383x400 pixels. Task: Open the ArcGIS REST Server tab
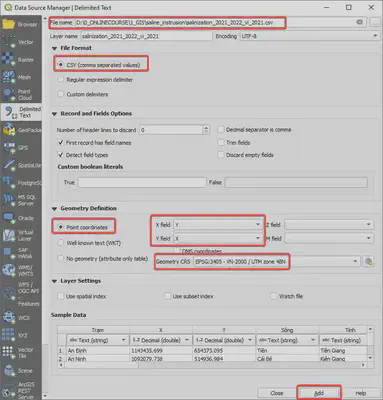(21, 390)
